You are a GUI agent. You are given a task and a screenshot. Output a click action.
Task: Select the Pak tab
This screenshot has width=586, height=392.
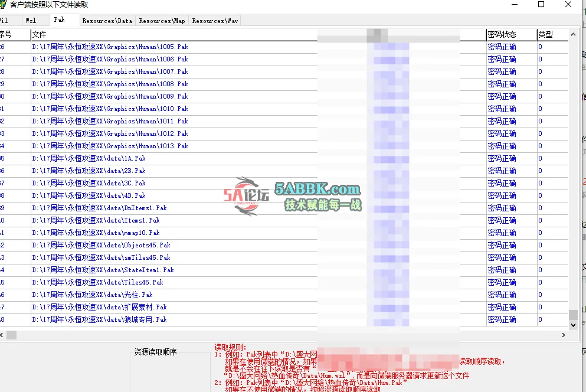click(60, 19)
